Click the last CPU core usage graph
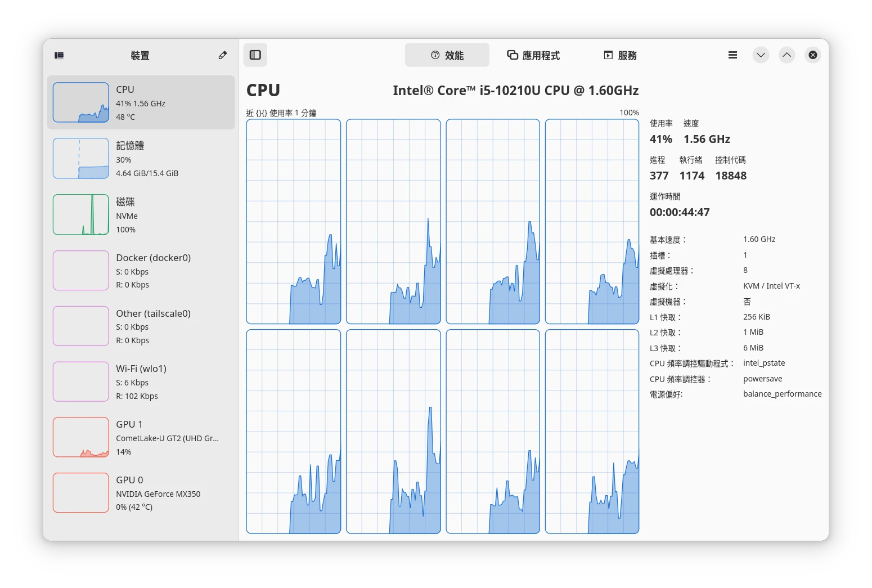The height and width of the screenshot is (588, 872). (x=592, y=432)
